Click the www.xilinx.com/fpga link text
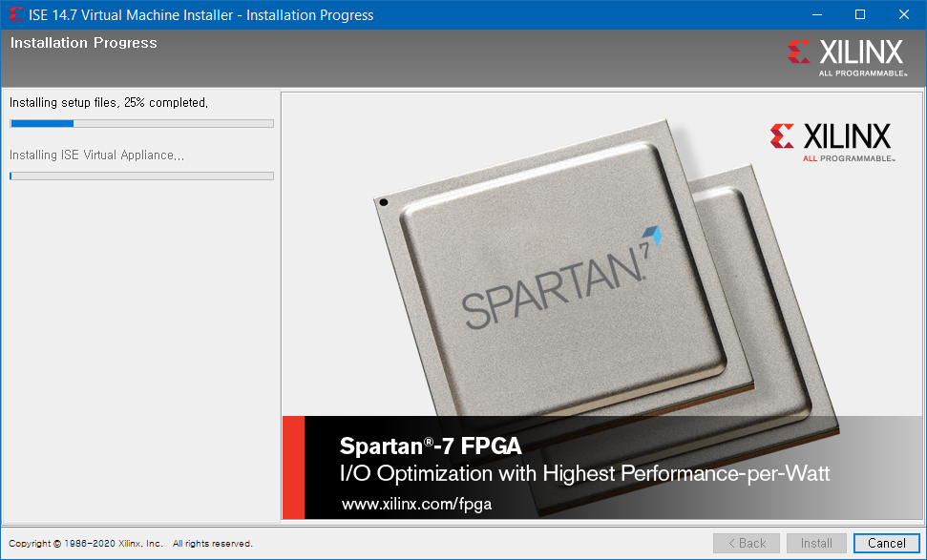Viewport: 927px width, 560px height. 416,504
